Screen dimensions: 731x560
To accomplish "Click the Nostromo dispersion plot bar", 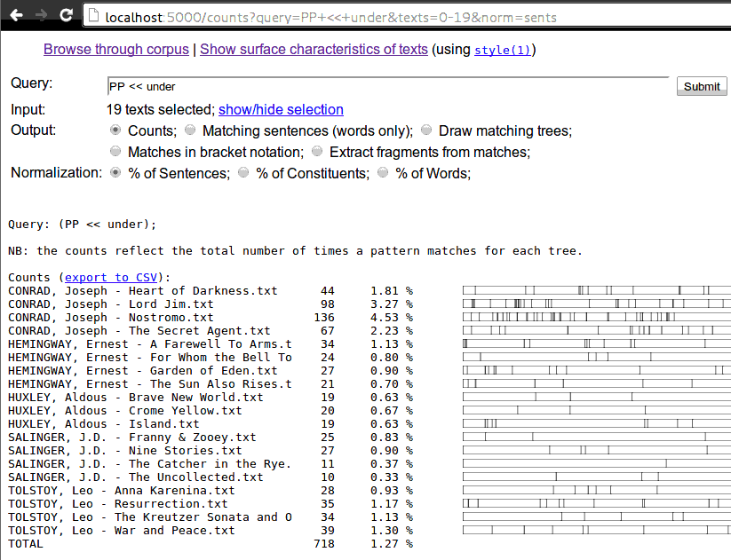I will point(596,317).
